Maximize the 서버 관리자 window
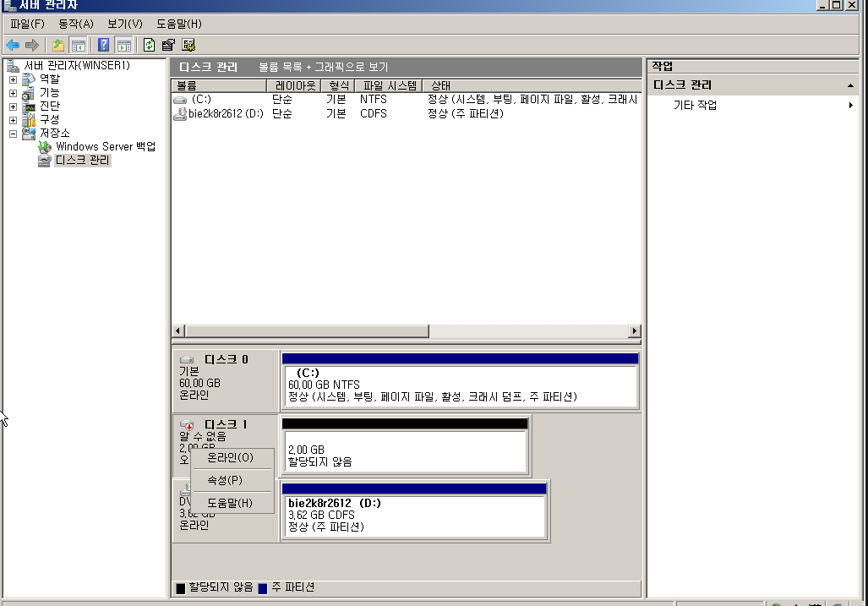 coord(837,5)
